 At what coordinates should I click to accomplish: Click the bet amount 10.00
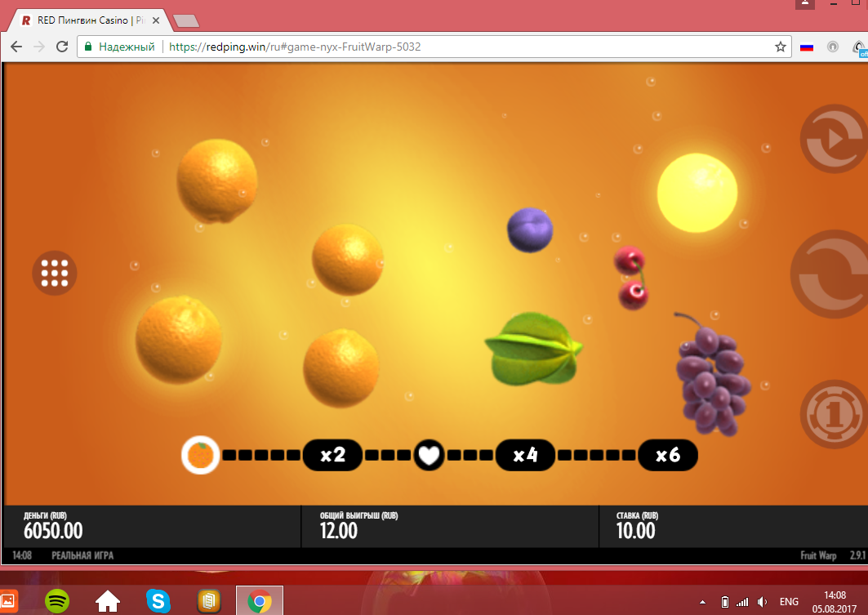point(635,531)
